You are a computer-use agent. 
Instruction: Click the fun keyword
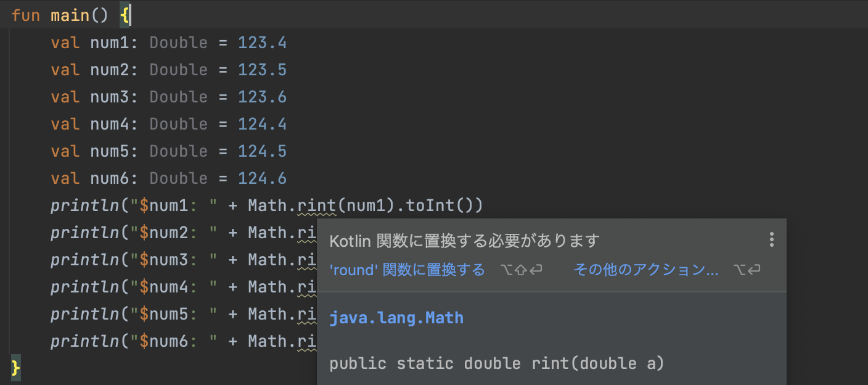(25, 14)
